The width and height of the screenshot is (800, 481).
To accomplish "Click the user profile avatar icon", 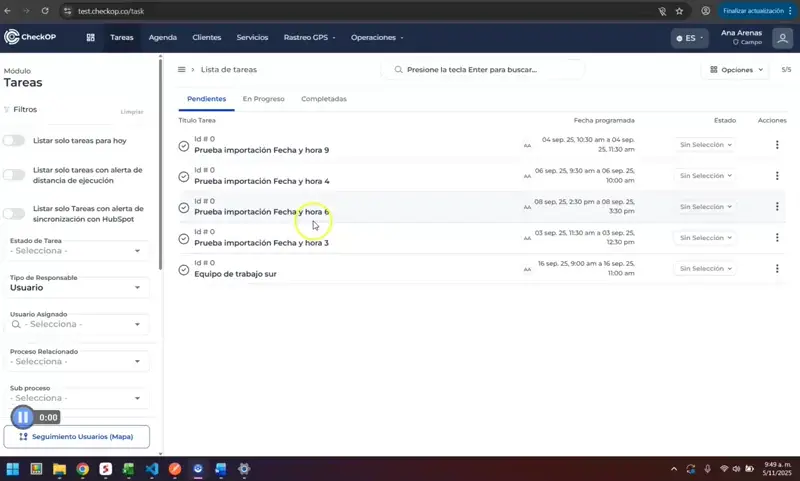I will [x=783, y=37].
